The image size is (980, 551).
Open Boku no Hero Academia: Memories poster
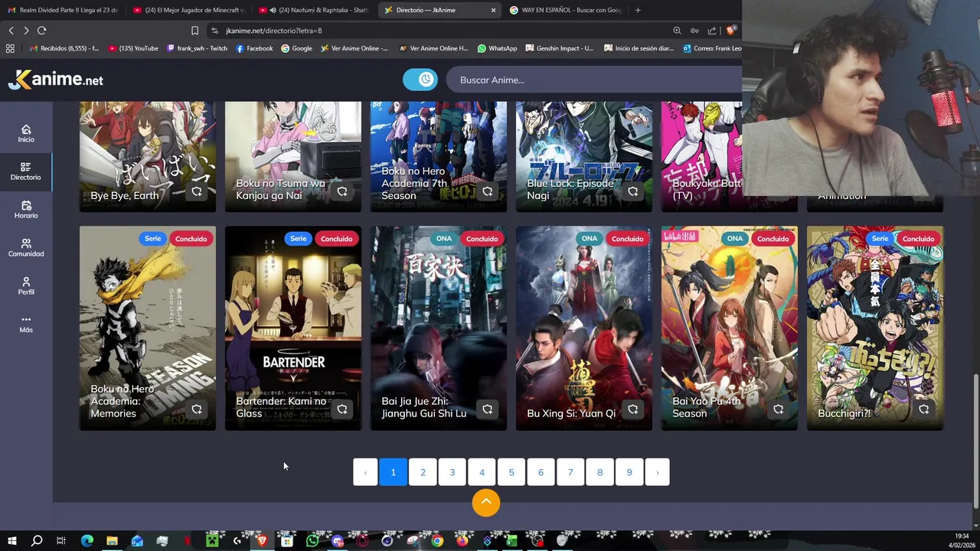coord(148,328)
